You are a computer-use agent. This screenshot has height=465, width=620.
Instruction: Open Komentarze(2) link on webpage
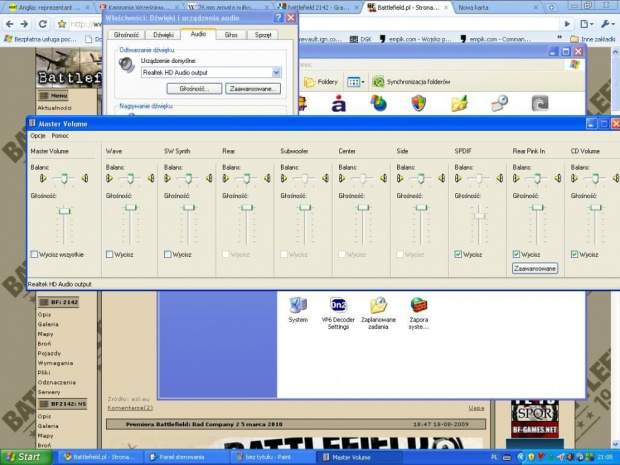coord(130,408)
